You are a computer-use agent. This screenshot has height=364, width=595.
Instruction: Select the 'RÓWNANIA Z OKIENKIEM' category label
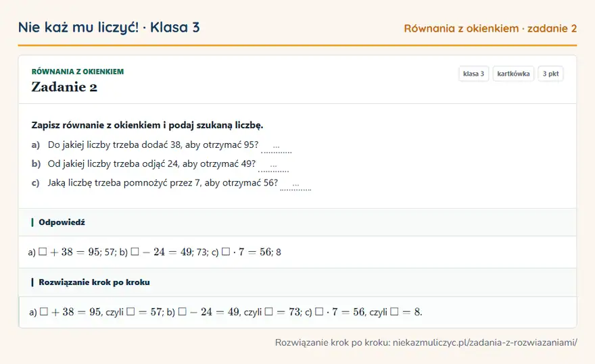pyautogui.click(x=77, y=72)
